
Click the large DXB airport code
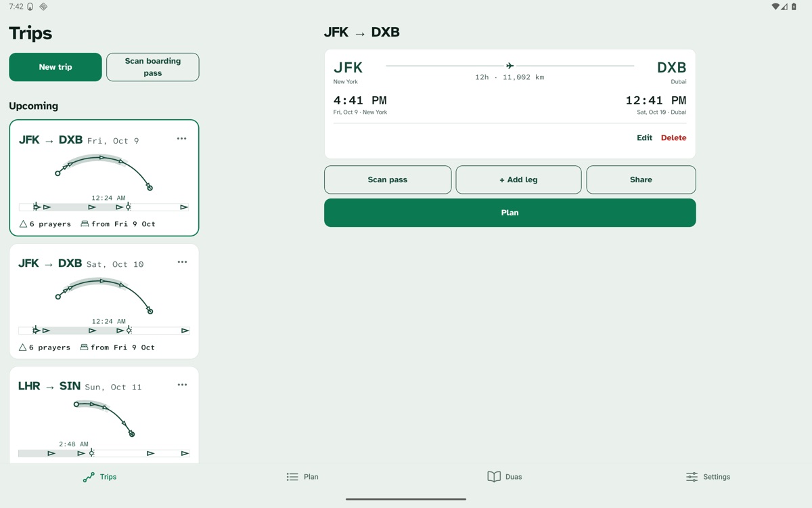[x=671, y=68]
